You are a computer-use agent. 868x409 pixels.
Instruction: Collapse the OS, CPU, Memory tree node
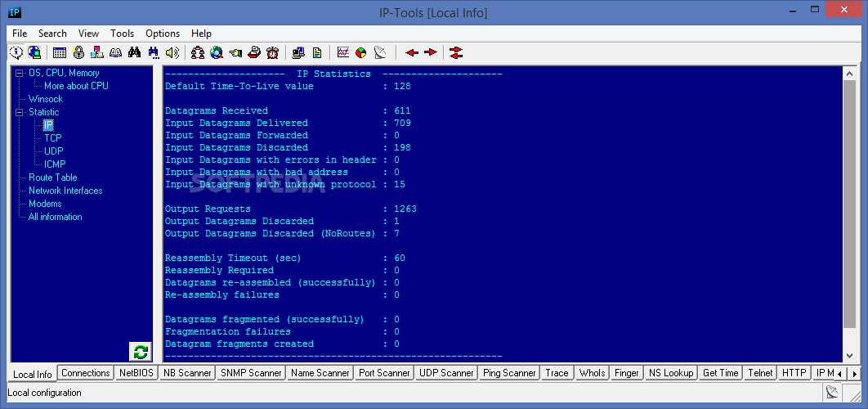[20, 73]
